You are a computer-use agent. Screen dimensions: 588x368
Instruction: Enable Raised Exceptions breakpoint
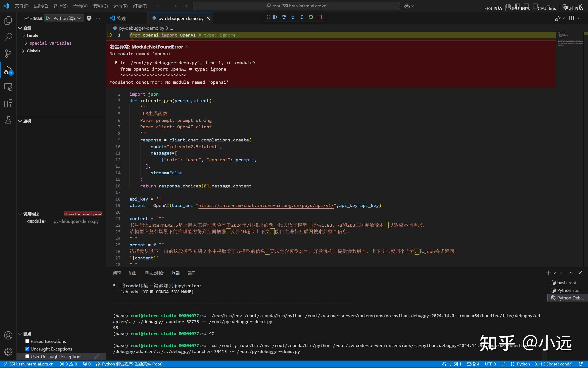[x=27, y=341]
